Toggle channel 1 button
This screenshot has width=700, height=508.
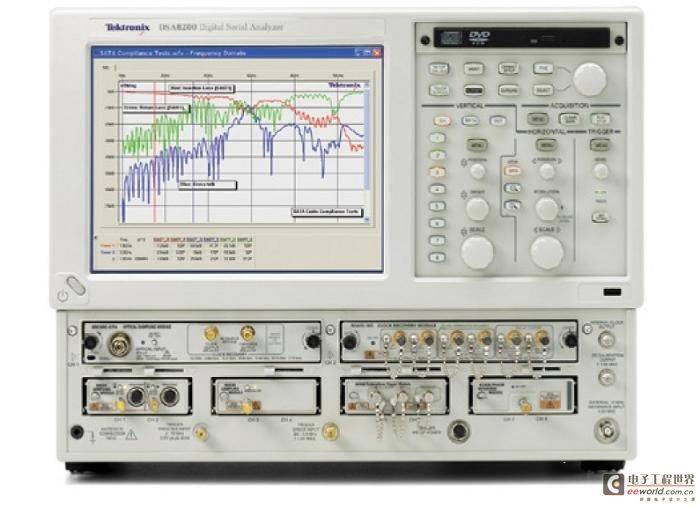[x=437, y=138]
